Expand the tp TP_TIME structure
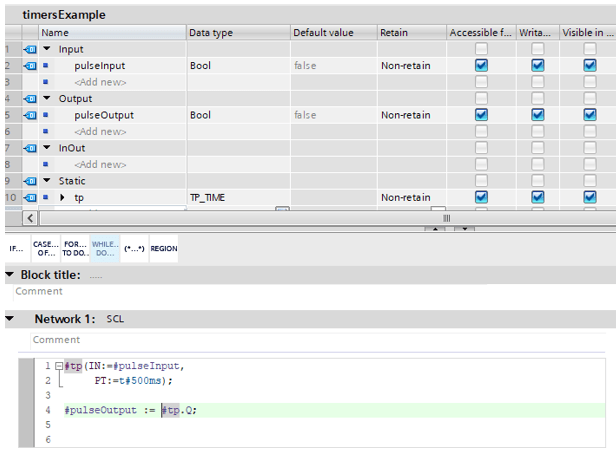This screenshot has height=452, width=616. pos(62,198)
